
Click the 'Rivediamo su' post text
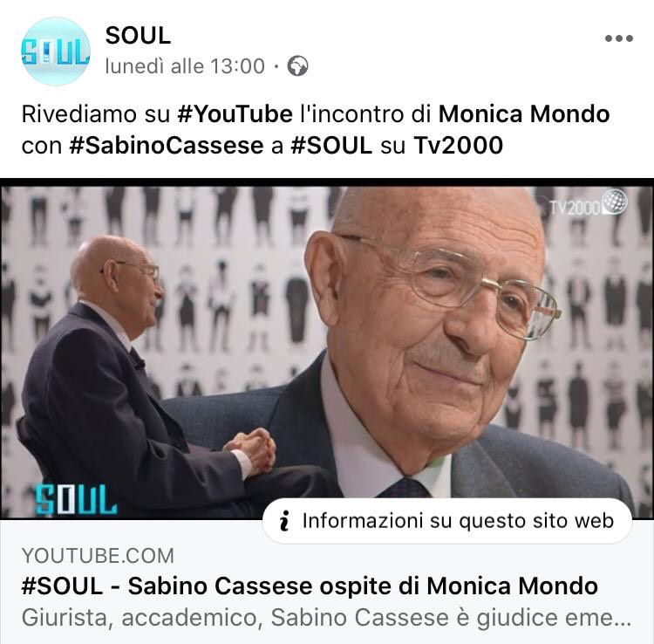click(x=91, y=114)
